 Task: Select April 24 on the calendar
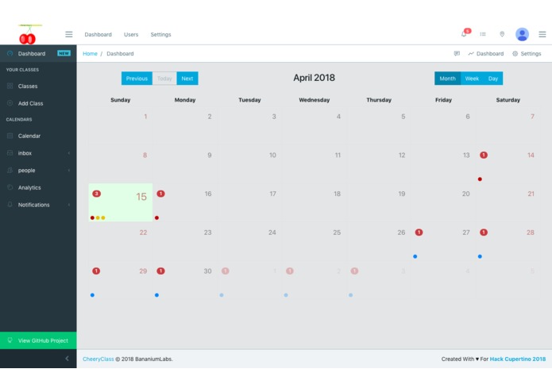249,241
